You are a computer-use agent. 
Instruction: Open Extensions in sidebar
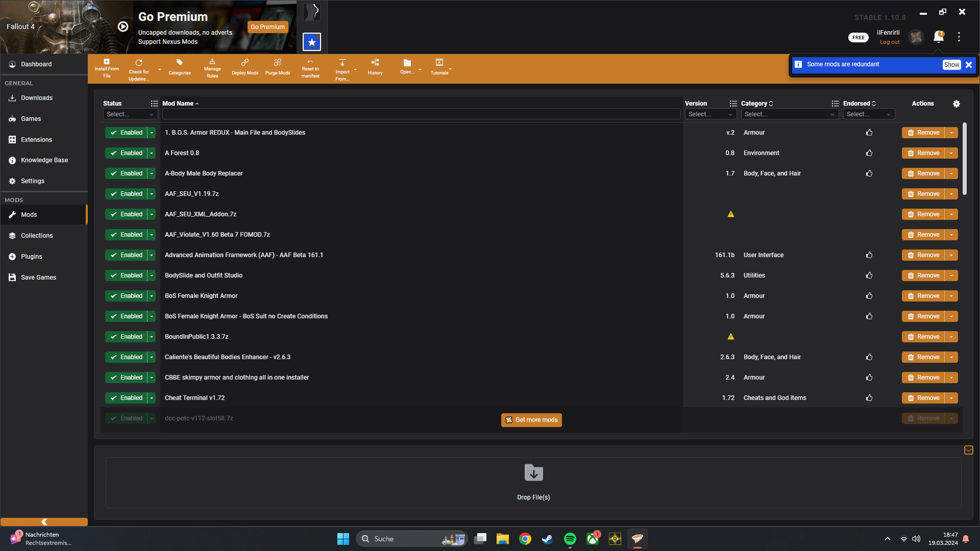tap(44, 140)
